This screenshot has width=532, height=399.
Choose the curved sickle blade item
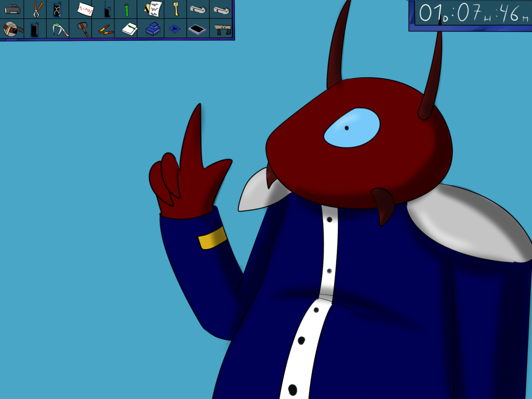(59, 29)
